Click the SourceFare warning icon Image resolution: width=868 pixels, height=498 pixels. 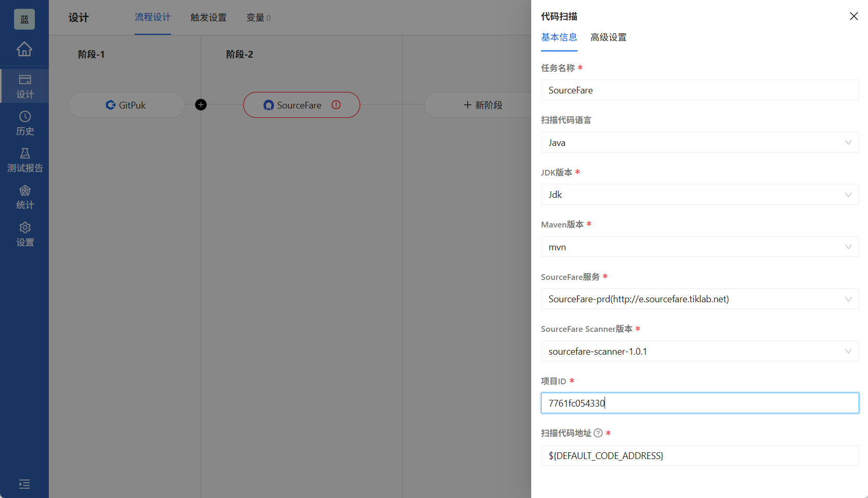click(x=336, y=105)
